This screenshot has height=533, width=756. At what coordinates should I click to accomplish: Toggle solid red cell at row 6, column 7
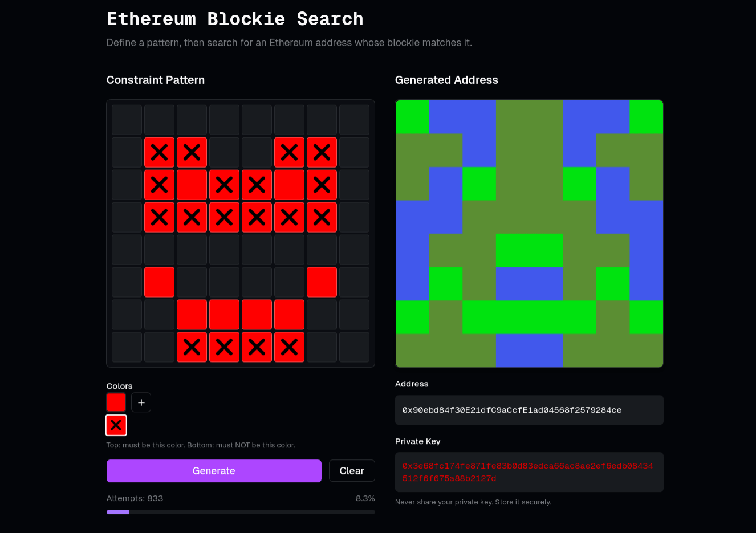pos(322,282)
